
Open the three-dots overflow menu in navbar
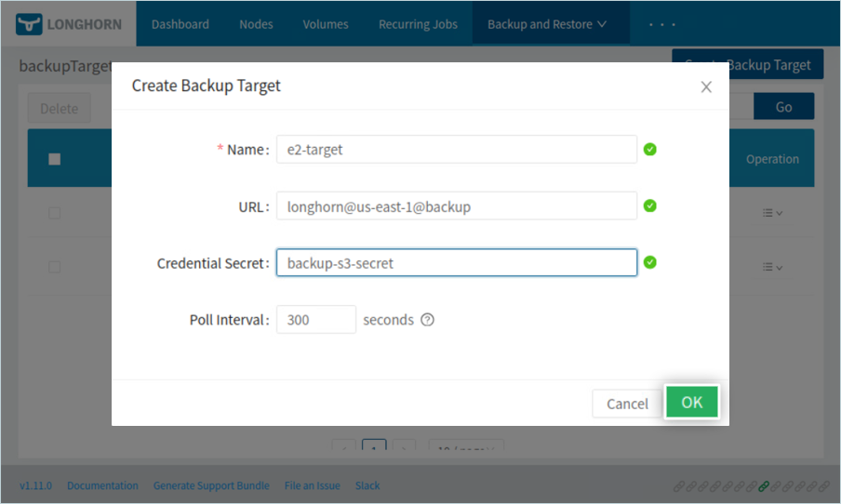[x=661, y=24]
